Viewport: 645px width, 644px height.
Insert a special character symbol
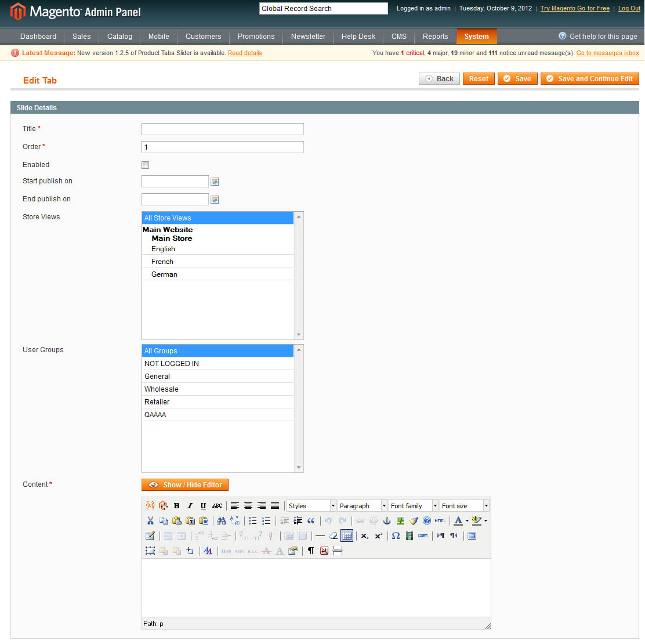click(x=396, y=536)
